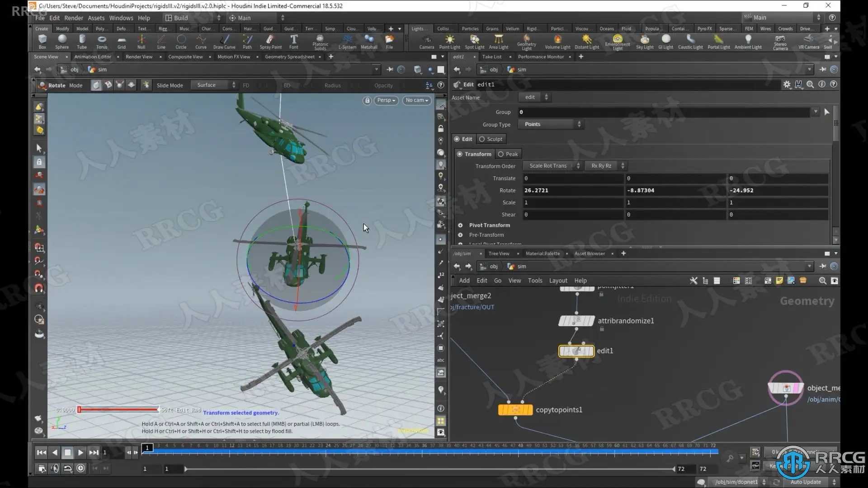The image size is (868, 488).
Task: Click the Soft Edit Radius slider
Action: pos(118,409)
